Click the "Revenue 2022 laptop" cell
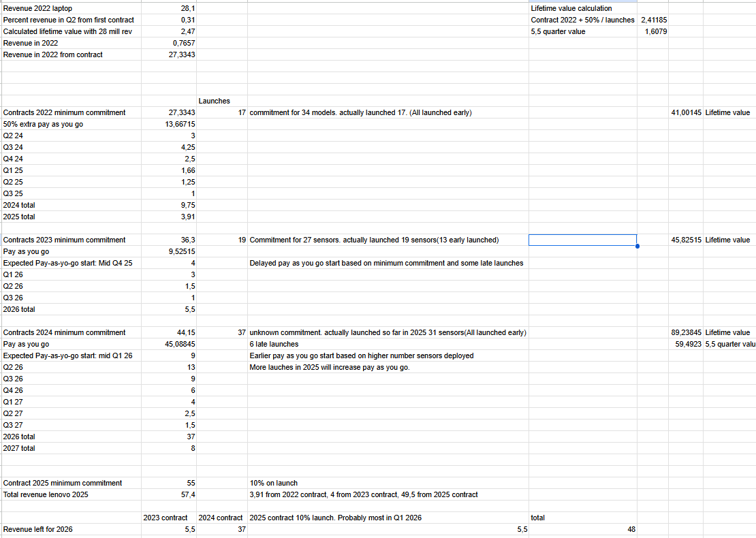 38,8
